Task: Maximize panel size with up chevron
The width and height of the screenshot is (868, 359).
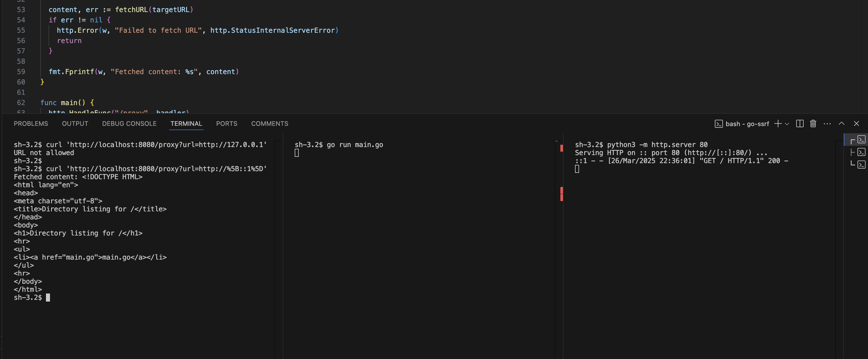Action: 841,123
